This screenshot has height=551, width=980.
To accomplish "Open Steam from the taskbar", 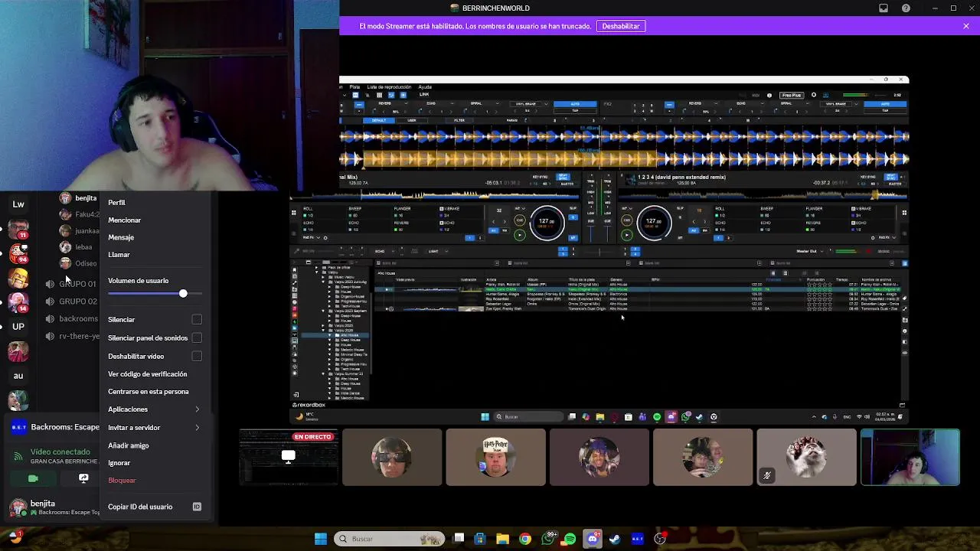I will pyautogui.click(x=614, y=539).
